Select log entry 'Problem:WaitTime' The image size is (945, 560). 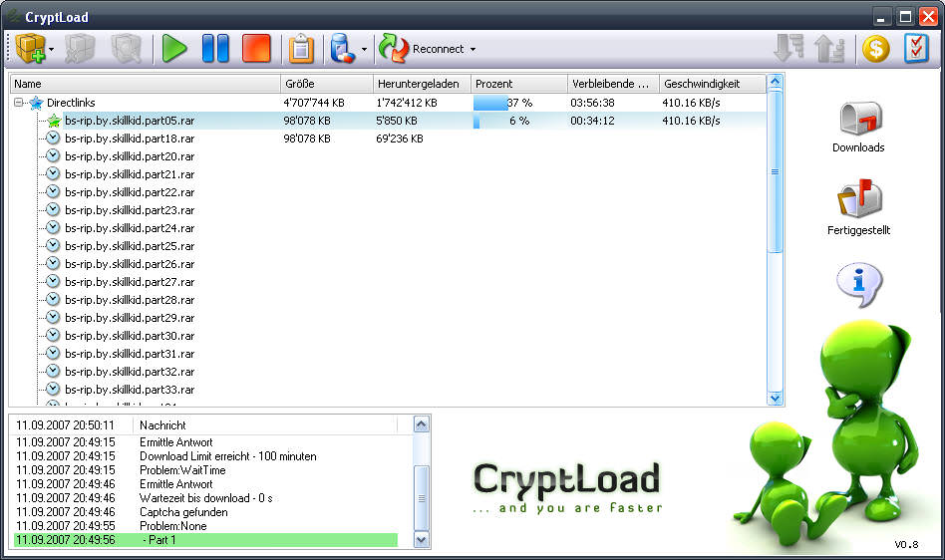coord(182,470)
